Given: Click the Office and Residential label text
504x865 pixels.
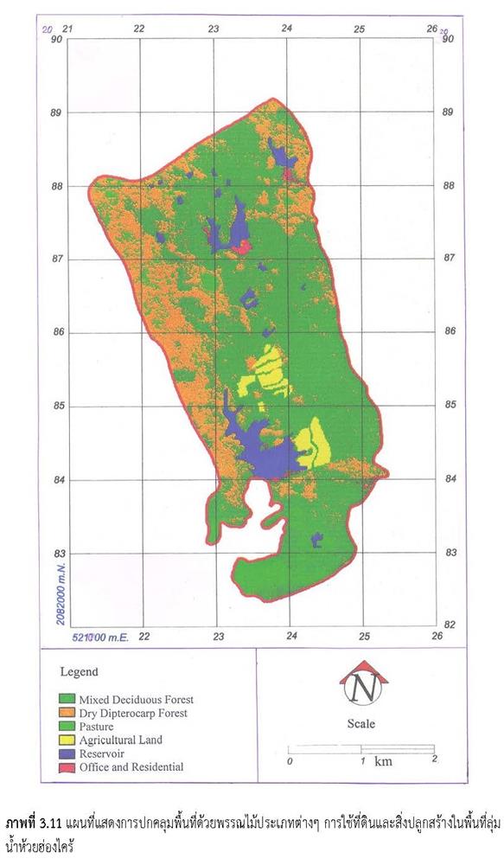Looking at the screenshot, I should [x=131, y=766].
